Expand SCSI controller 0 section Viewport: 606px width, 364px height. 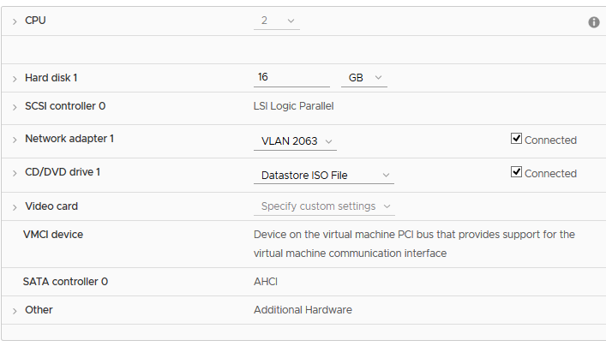coord(15,107)
